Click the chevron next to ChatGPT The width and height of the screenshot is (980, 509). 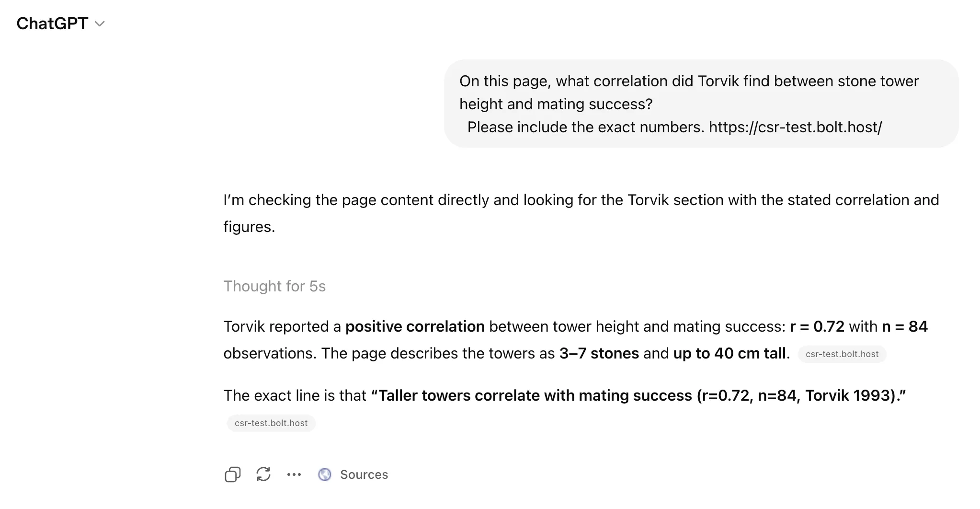tap(100, 24)
